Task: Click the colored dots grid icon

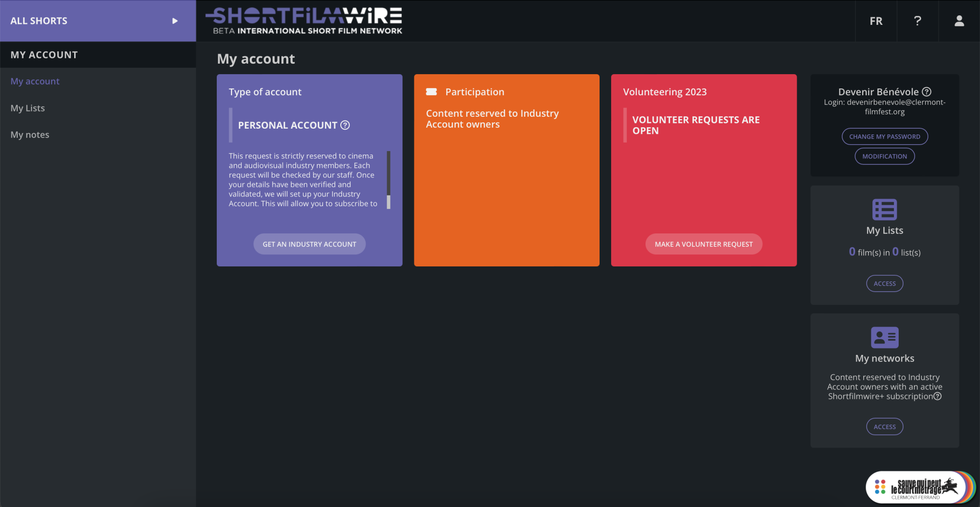Action: [x=880, y=487]
